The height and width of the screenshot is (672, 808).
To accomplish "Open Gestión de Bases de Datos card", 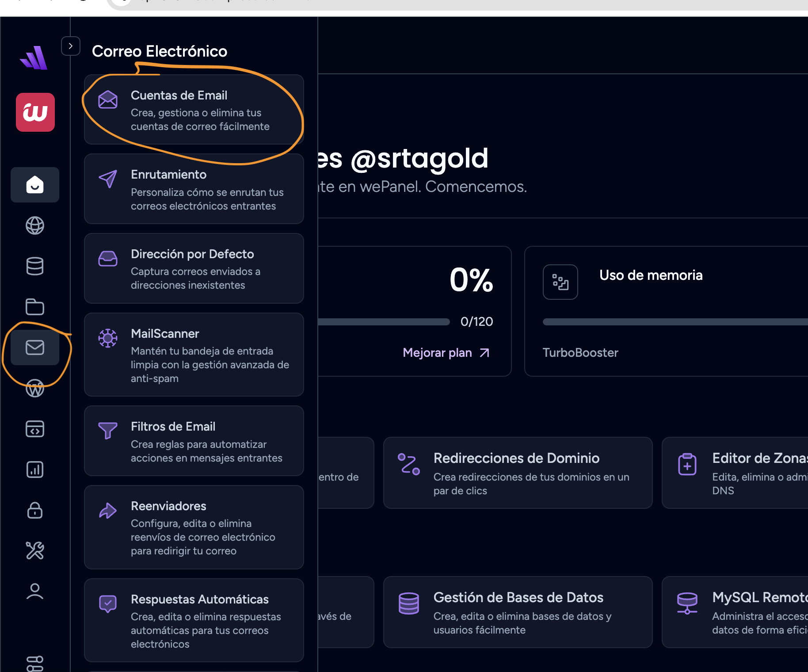I will 518,612.
